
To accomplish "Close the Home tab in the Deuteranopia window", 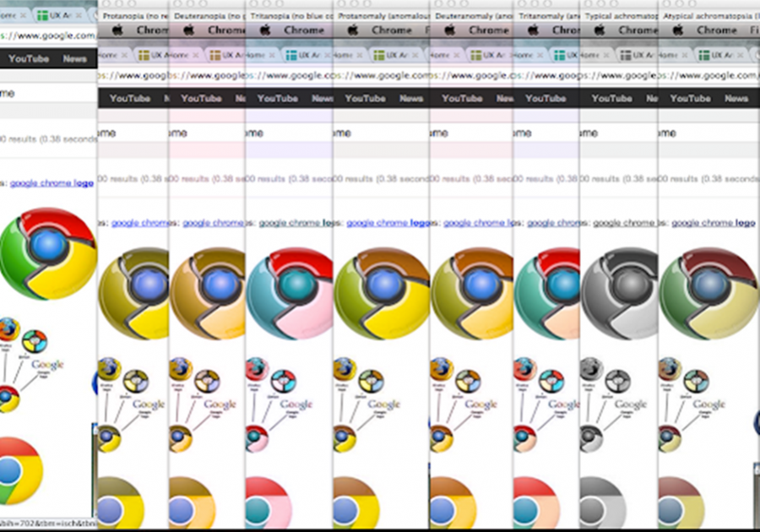I will [196, 55].
